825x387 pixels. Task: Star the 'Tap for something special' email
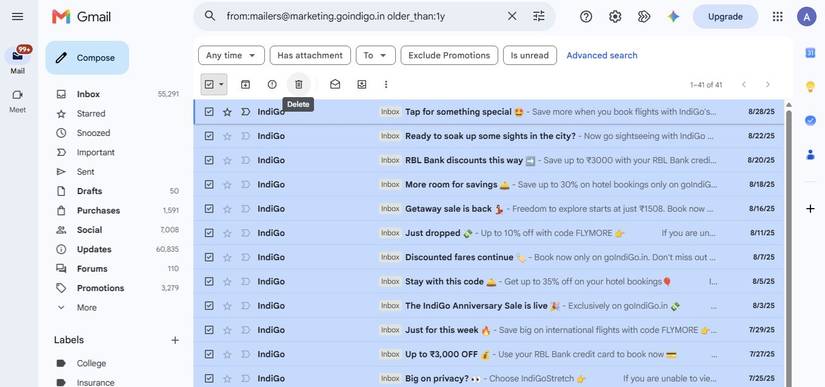point(227,112)
